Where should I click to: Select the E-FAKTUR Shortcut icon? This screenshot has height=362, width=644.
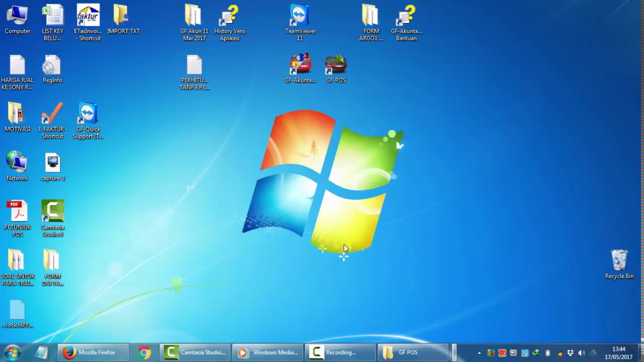click(x=53, y=121)
